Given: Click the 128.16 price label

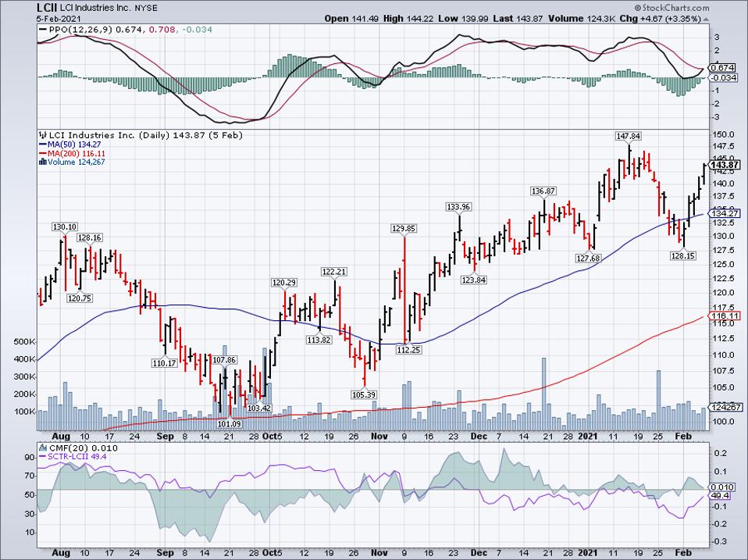Looking at the screenshot, I should click(90, 237).
